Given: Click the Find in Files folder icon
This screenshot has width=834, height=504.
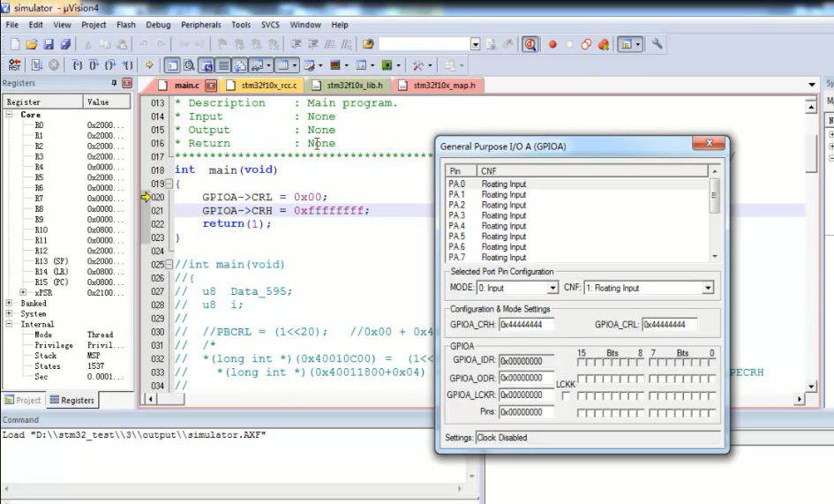Looking at the screenshot, I should [367, 44].
